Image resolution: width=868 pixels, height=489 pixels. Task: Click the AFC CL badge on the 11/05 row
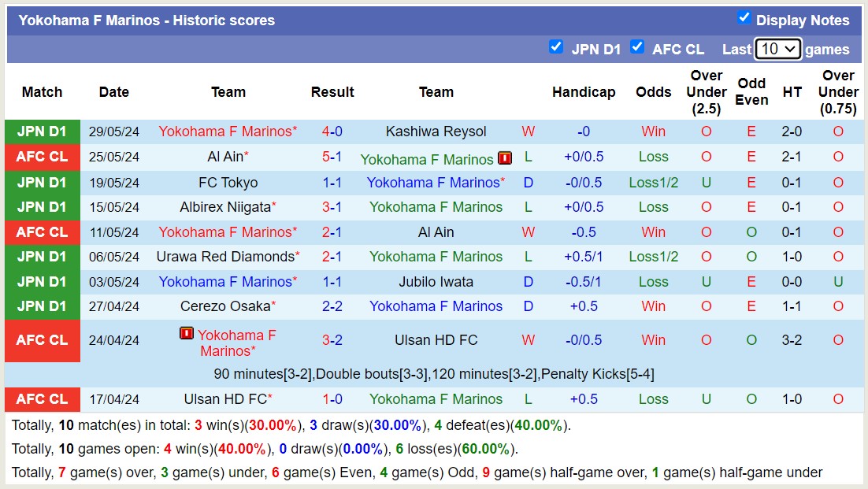[x=42, y=232]
